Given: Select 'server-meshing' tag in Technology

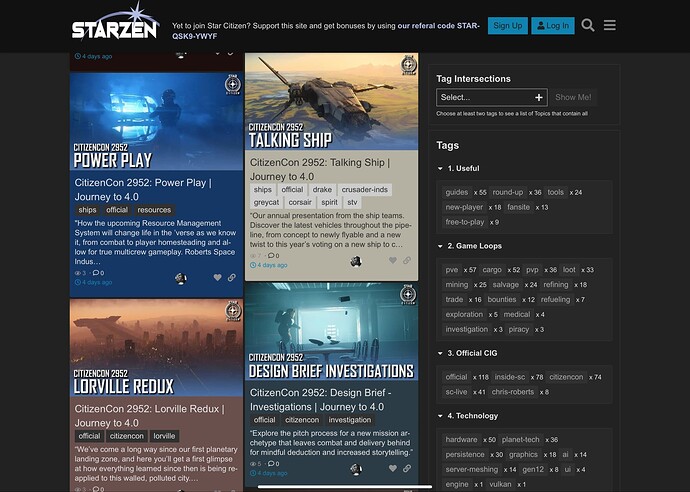Looking at the screenshot, I should pos(472,470).
